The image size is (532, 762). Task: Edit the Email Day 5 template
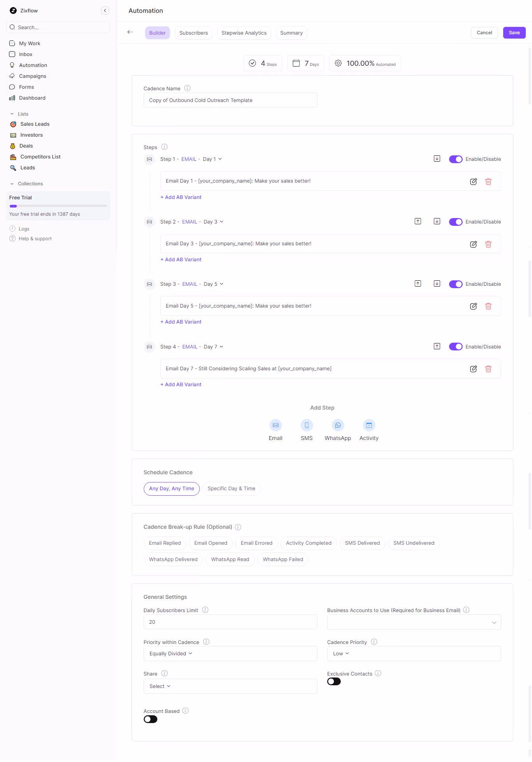pyautogui.click(x=473, y=306)
